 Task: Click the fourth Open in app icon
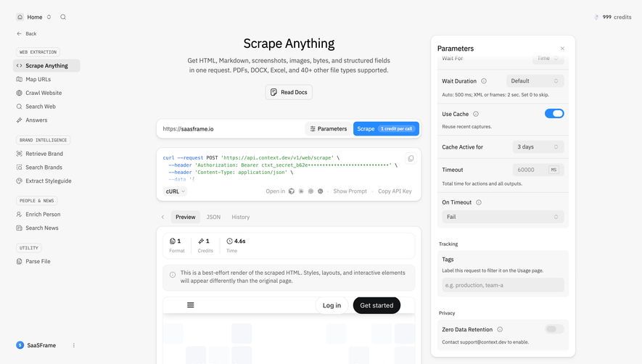point(321,191)
